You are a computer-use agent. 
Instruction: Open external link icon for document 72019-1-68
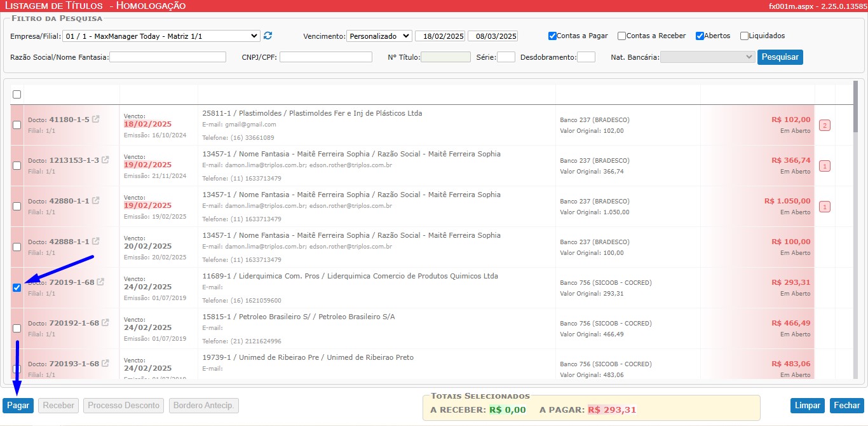coord(100,282)
